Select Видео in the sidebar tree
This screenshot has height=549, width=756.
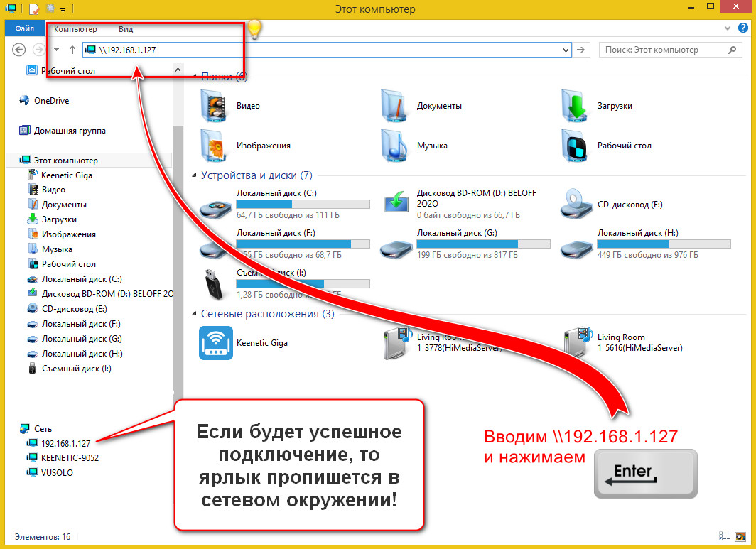47,190
